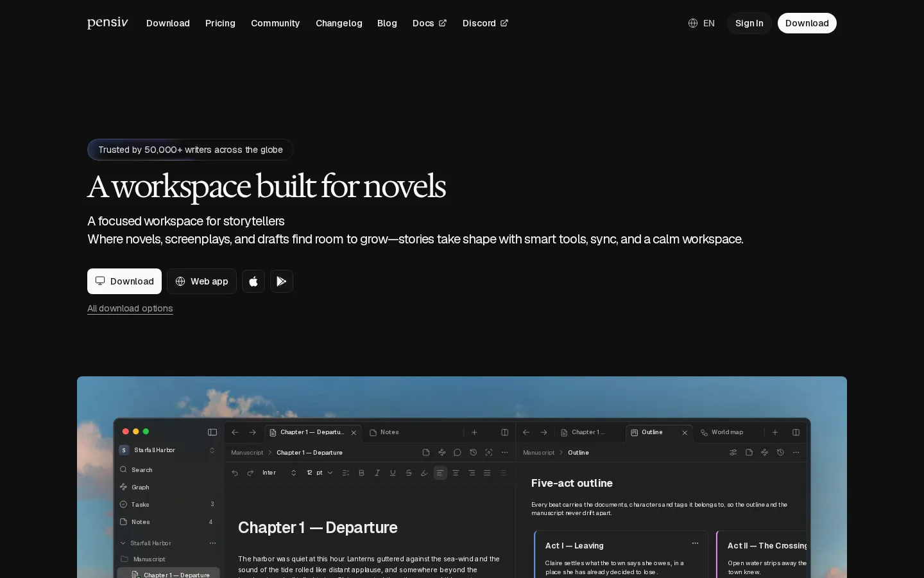Screen dimensions: 924x578
Task: Expand the Manuscript folder in sidebar
Action: [142, 559]
